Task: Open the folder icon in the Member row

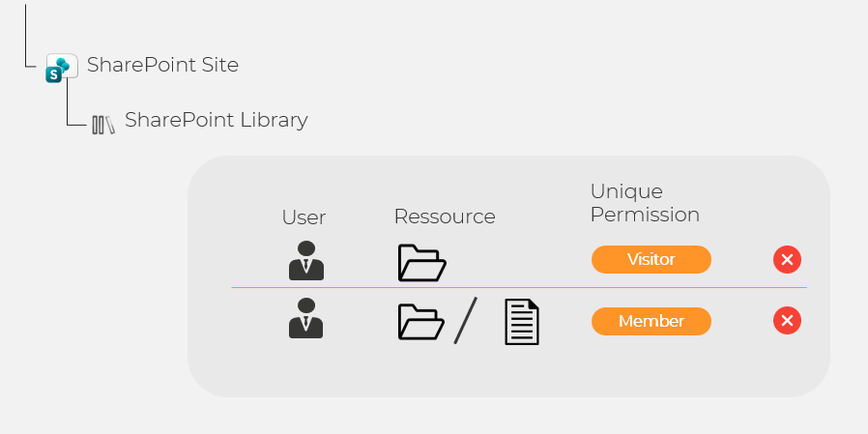Action: pos(421,321)
